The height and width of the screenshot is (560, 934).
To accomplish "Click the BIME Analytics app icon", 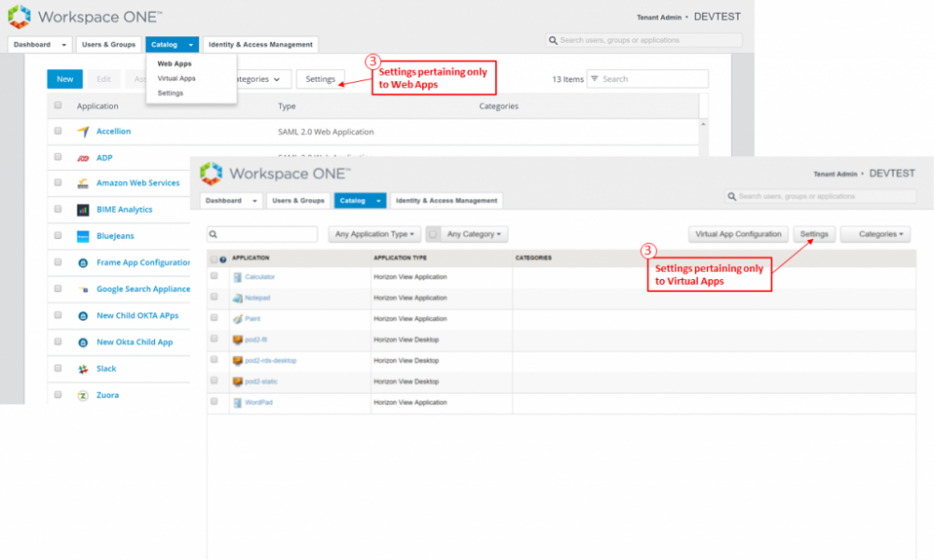I will [82, 210].
